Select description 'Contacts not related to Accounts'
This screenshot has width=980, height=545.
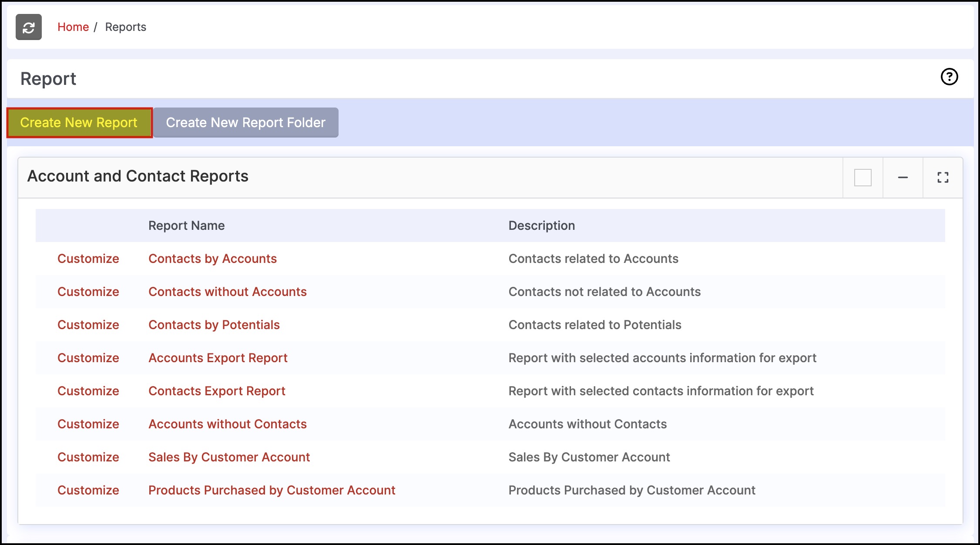pos(605,292)
